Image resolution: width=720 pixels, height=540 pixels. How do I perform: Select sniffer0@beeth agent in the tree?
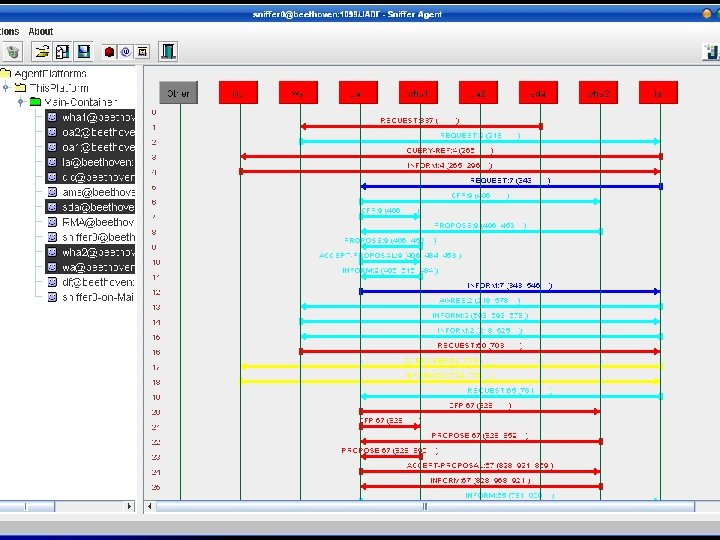click(91, 237)
